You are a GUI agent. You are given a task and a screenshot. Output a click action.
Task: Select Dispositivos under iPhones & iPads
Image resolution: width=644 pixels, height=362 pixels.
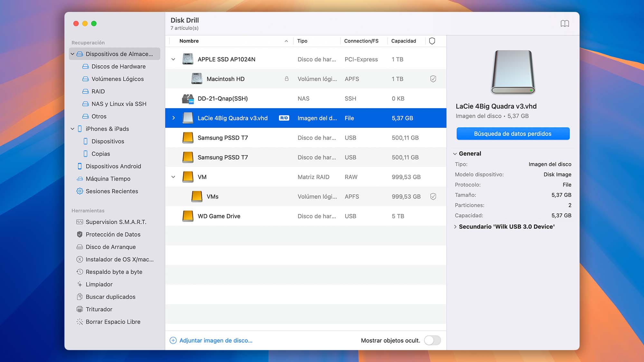pyautogui.click(x=103, y=142)
